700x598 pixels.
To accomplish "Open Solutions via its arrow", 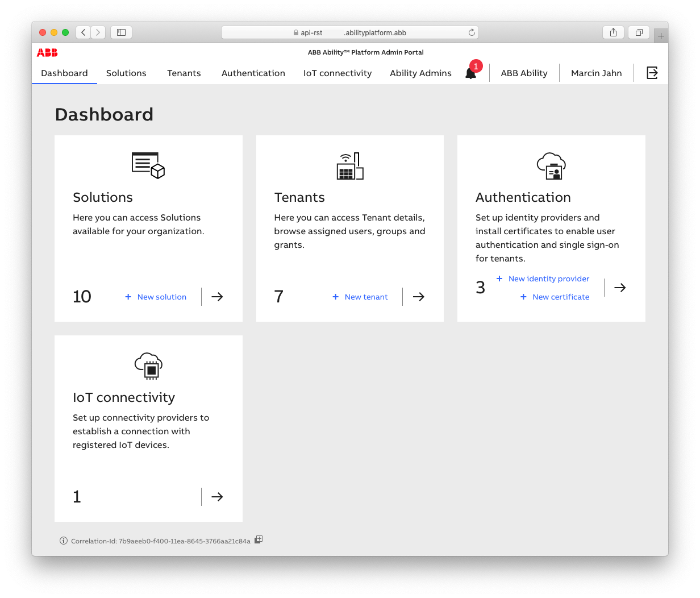I will [x=217, y=297].
